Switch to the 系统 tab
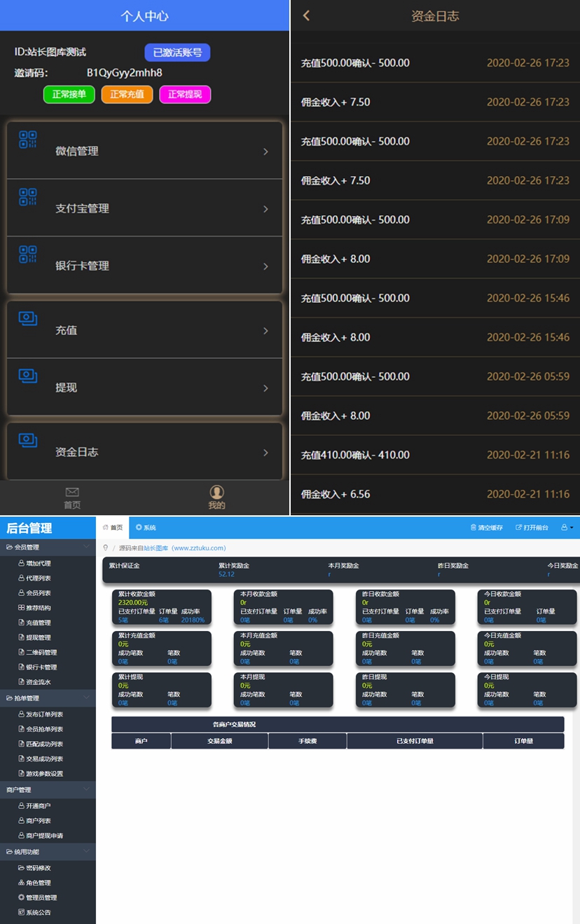 146,527
